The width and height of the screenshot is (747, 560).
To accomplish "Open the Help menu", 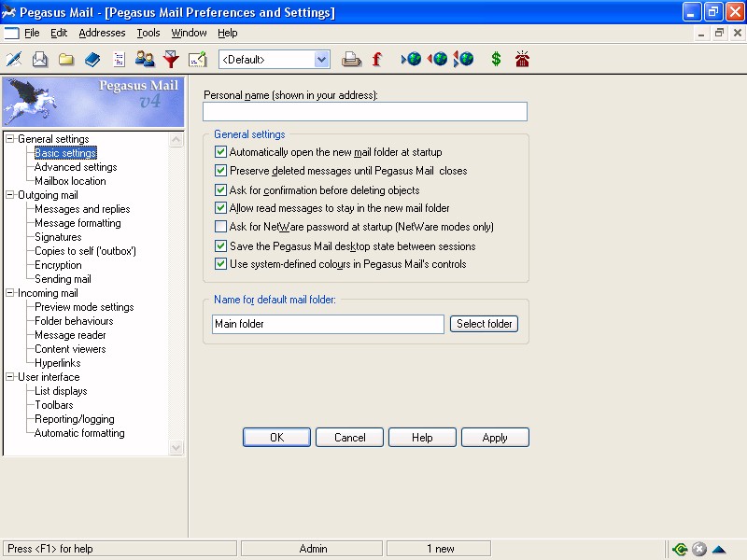I will [x=227, y=33].
